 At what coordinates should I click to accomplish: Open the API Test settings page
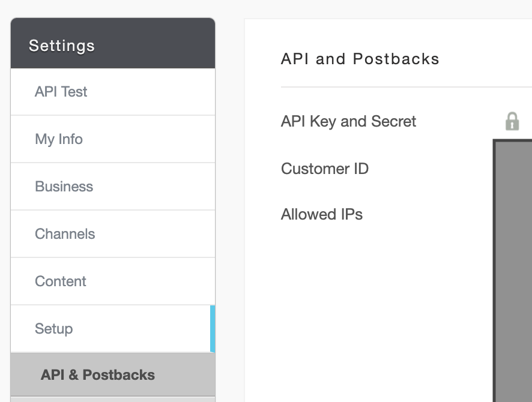pos(61,92)
